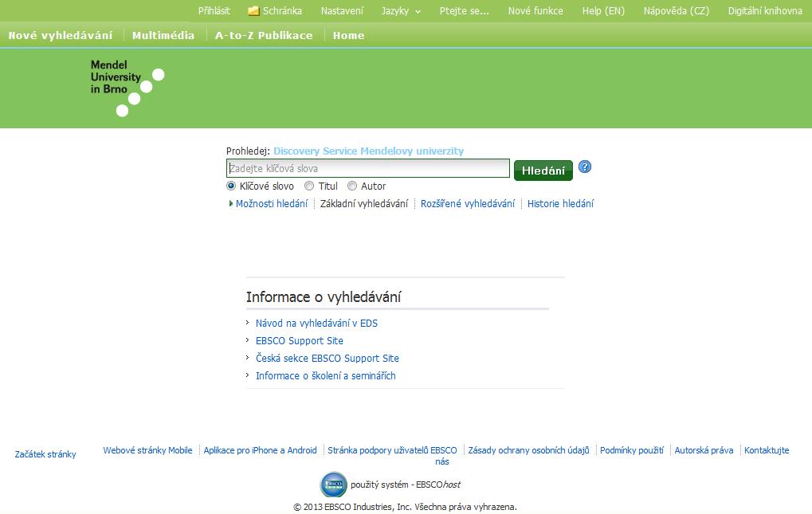The width and height of the screenshot is (812, 514).
Task: Open Help (EN) link
Action: (x=603, y=11)
